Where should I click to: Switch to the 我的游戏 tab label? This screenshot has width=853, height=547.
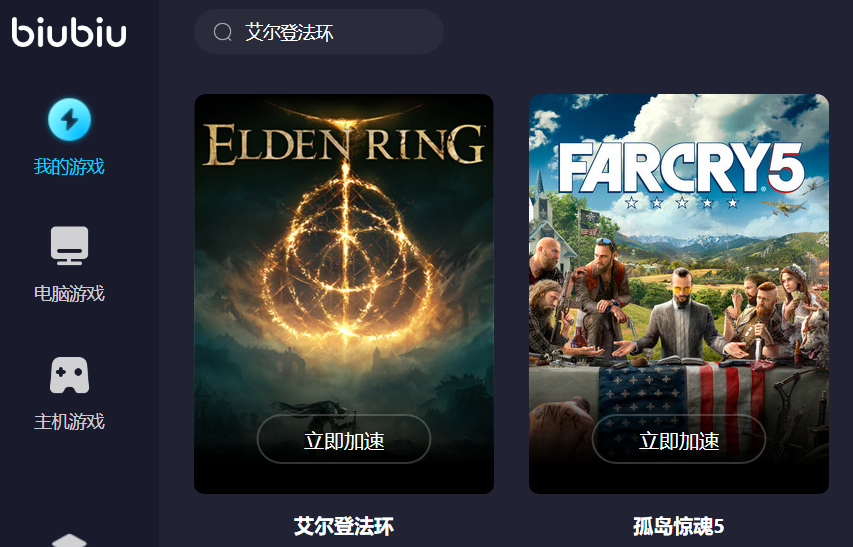pyautogui.click(x=69, y=166)
